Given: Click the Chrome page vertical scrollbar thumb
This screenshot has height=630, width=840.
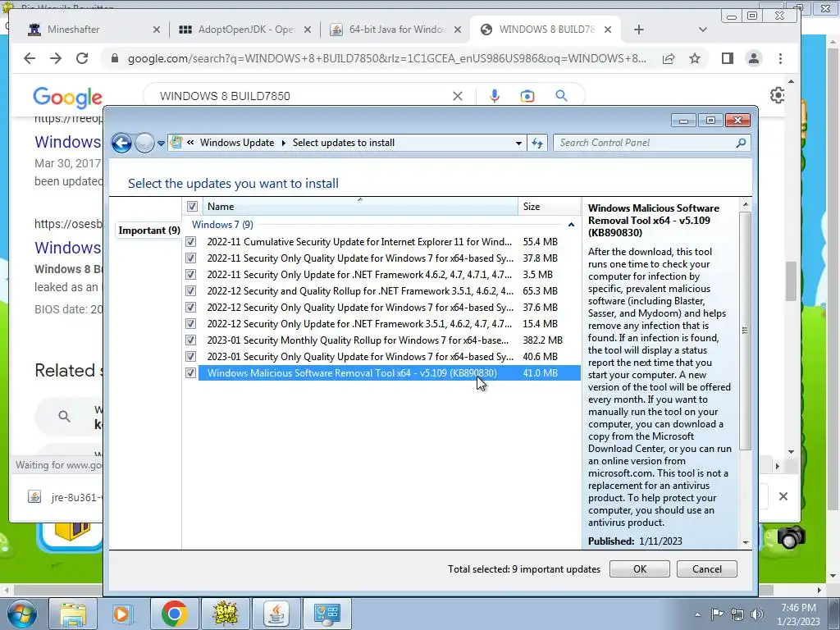Looking at the screenshot, I should tap(792, 281).
